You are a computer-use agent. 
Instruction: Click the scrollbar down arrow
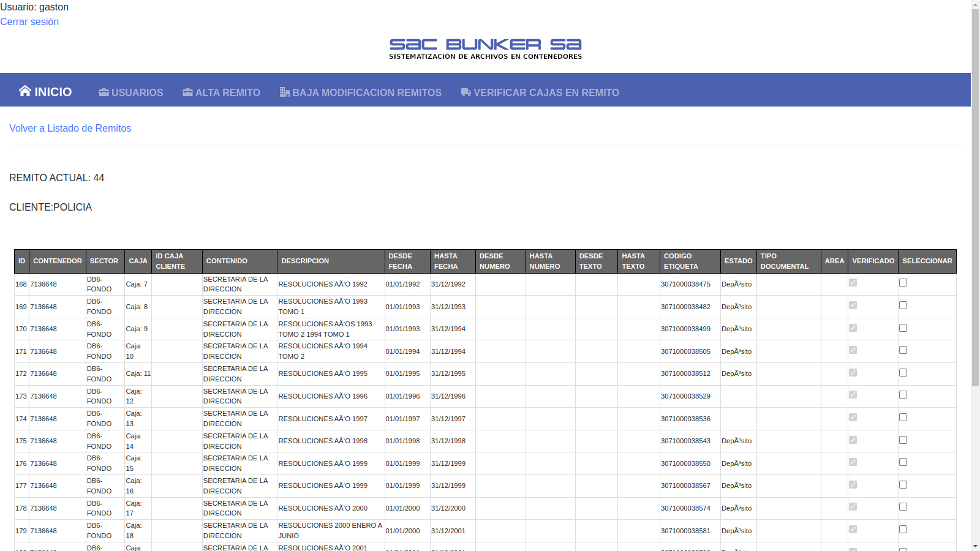975,545
